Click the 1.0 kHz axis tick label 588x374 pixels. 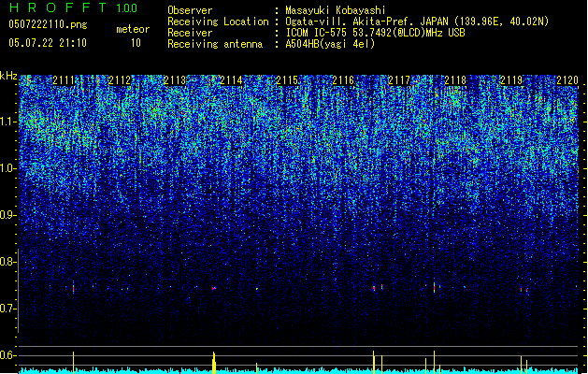(x=7, y=168)
